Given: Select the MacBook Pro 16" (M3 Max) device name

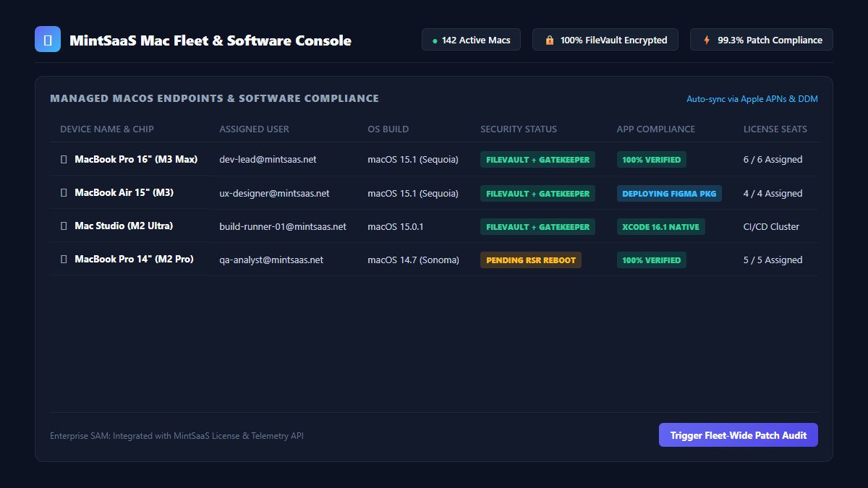Looking at the screenshot, I should tap(136, 159).
